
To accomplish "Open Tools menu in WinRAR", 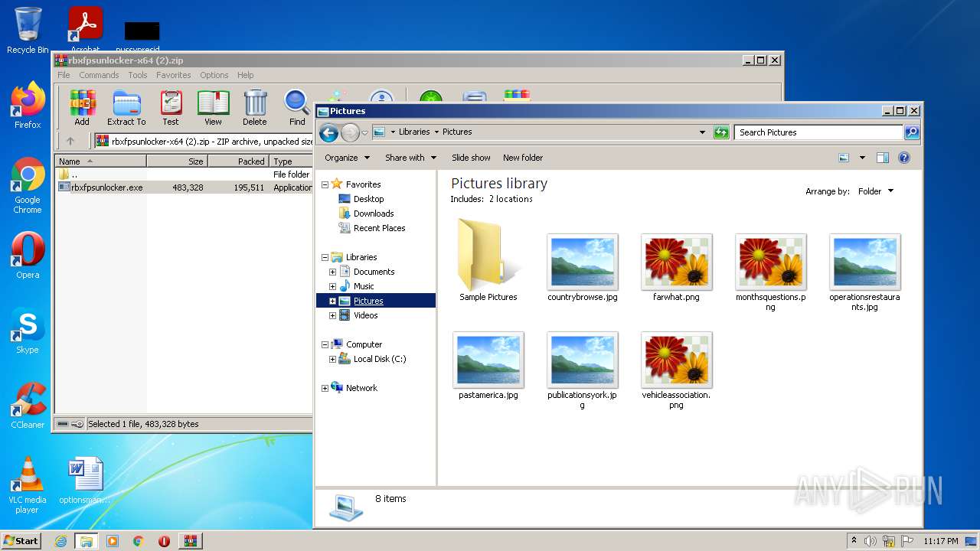I will (x=138, y=75).
